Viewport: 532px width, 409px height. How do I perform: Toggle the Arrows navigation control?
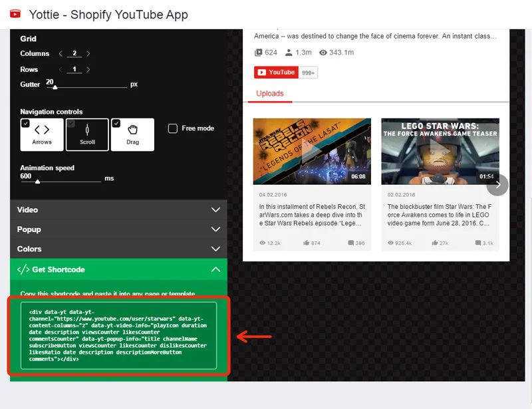[x=42, y=134]
